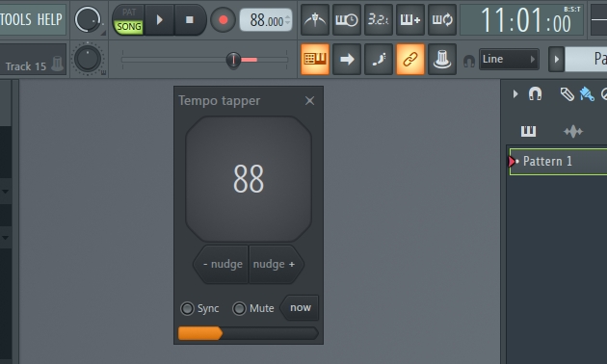Screen dimensions: 607x364
Task: Step the tempo with the tempo arrows
Action: (288, 20)
